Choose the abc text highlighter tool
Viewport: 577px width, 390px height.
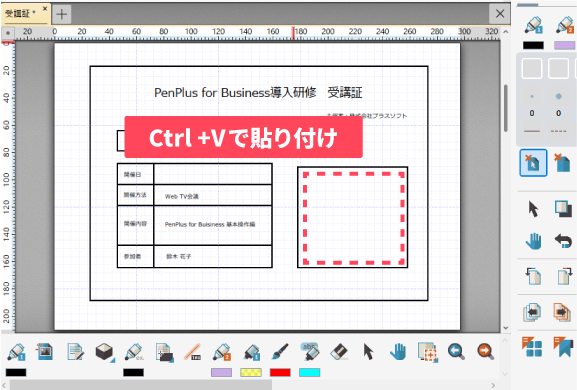[310, 352]
